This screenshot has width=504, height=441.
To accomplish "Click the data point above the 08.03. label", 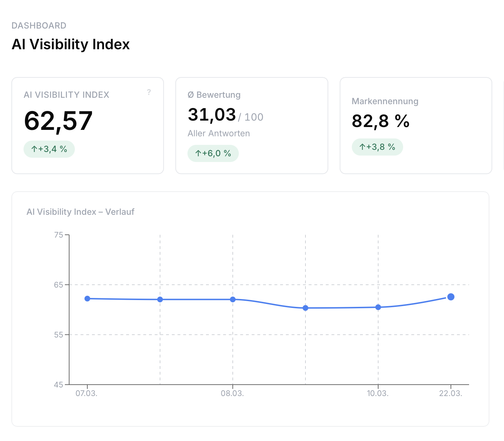I will pos(233,299).
